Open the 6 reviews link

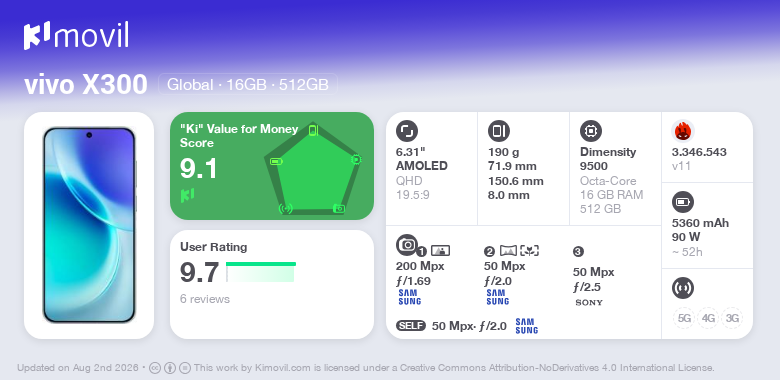tap(205, 299)
